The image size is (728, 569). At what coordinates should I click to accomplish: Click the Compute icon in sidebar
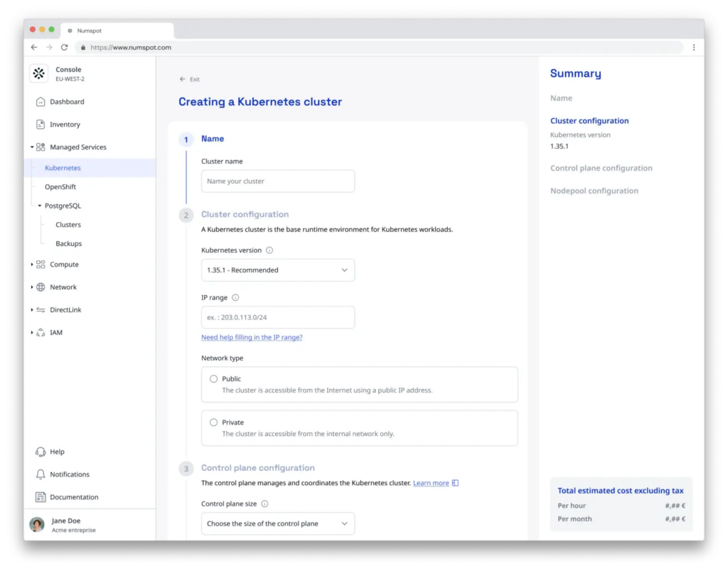point(41,265)
